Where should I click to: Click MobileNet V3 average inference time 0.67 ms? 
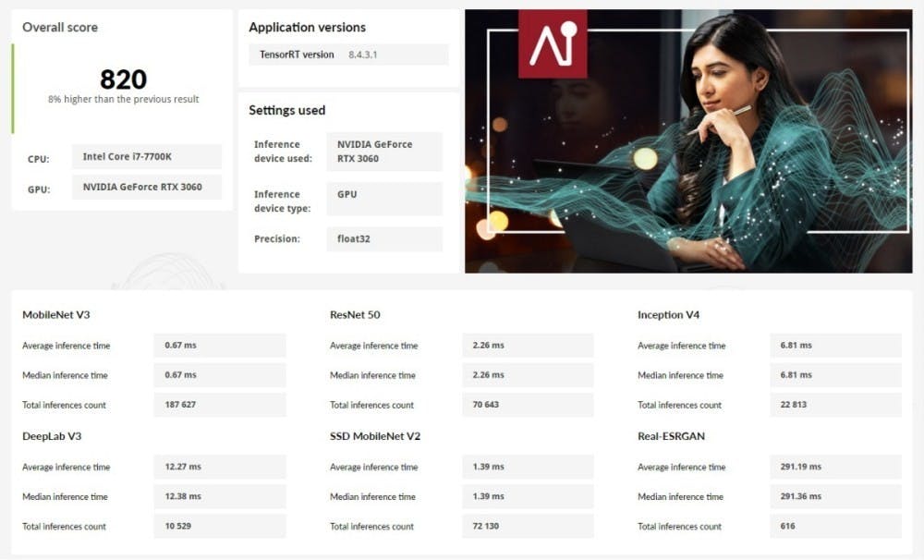(x=220, y=346)
